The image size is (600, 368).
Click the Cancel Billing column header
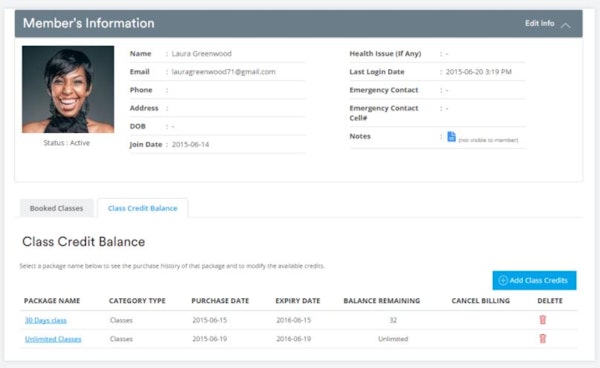(481, 301)
